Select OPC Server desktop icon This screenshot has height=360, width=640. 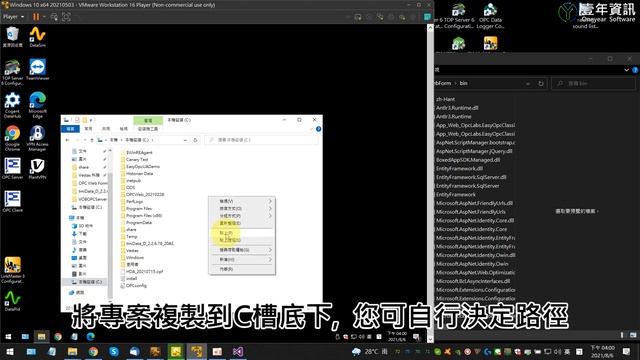click(12, 169)
